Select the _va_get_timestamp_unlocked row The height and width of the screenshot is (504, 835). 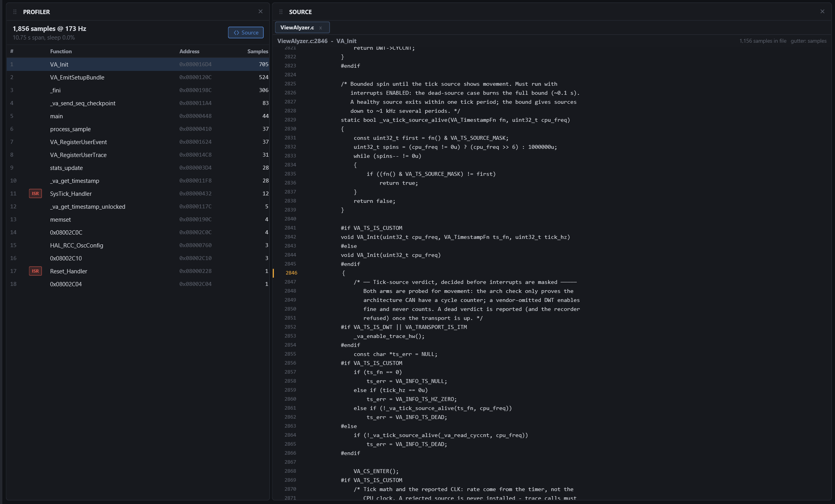pyautogui.click(x=138, y=206)
